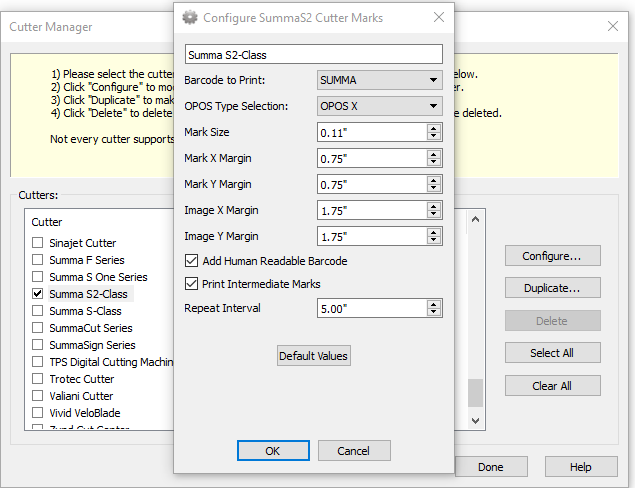Click Cancel in the Configure dialog
635x488 pixels.
click(x=354, y=451)
